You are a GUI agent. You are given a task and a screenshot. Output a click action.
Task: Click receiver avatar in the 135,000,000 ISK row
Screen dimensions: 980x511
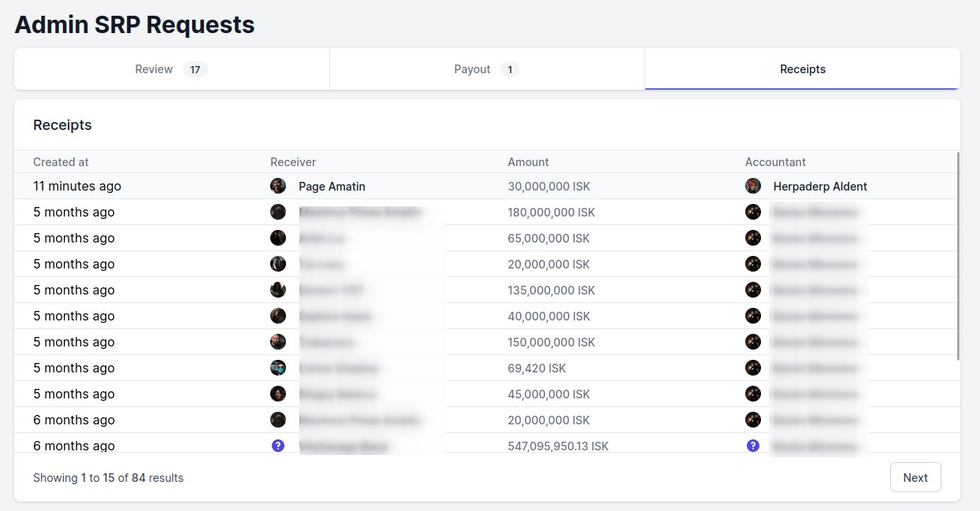pyautogui.click(x=278, y=290)
